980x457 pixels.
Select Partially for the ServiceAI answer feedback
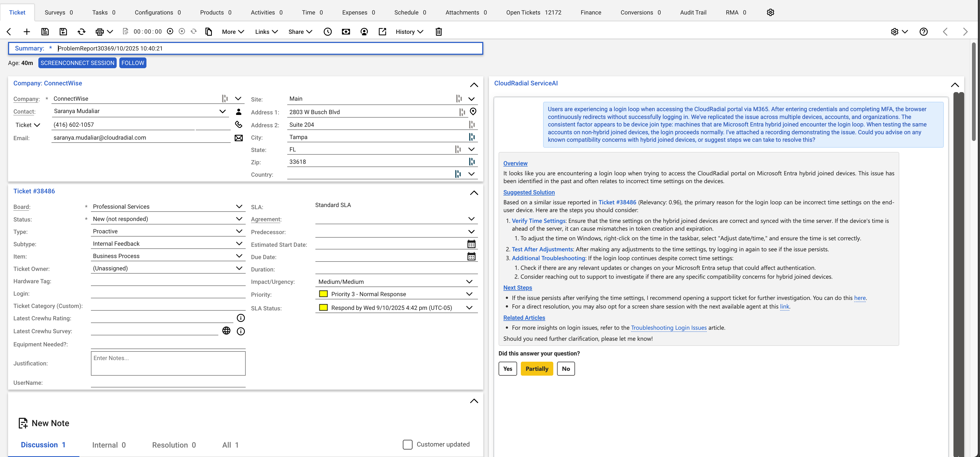[x=537, y=368]
